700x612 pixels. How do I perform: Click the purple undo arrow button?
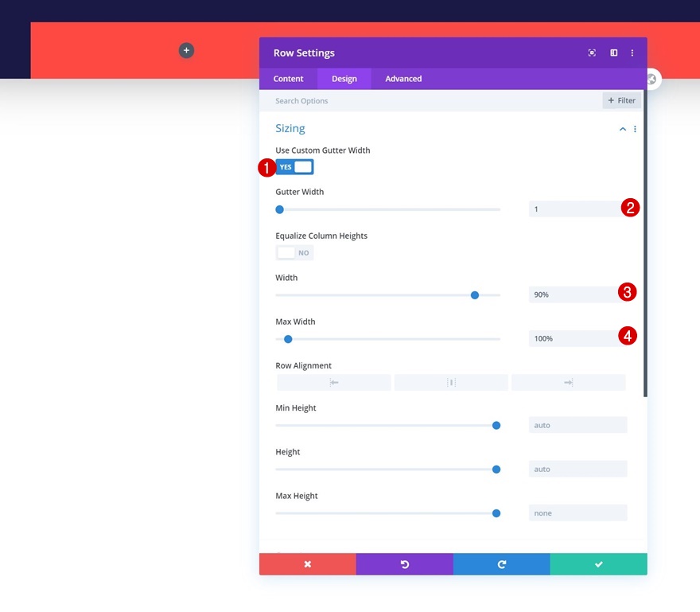pyautogui.click(x=404, y=564)
